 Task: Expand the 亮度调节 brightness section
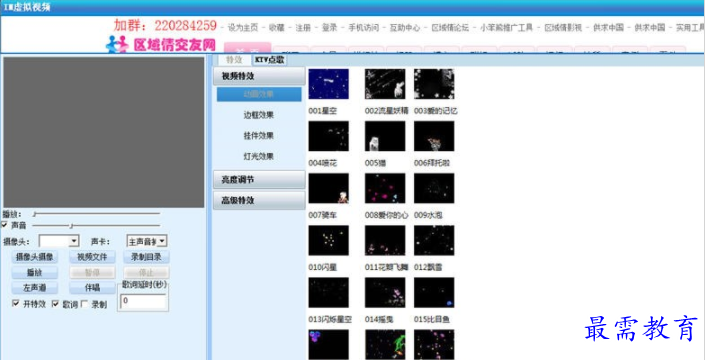click(259, 180)
